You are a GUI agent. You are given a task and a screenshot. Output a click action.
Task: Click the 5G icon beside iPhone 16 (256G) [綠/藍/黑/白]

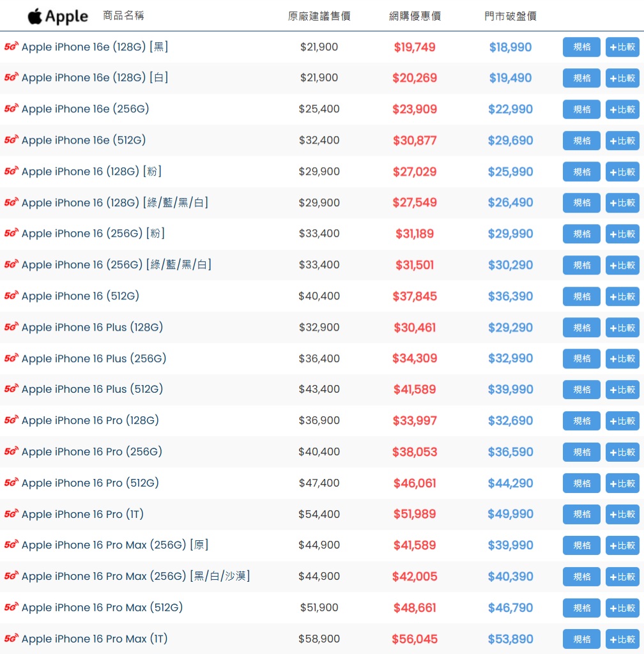[11, 264]
